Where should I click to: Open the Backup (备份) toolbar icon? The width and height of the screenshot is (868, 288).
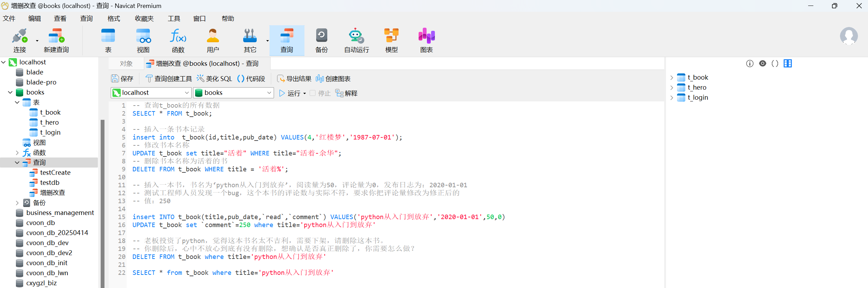(x=322, y=40)
